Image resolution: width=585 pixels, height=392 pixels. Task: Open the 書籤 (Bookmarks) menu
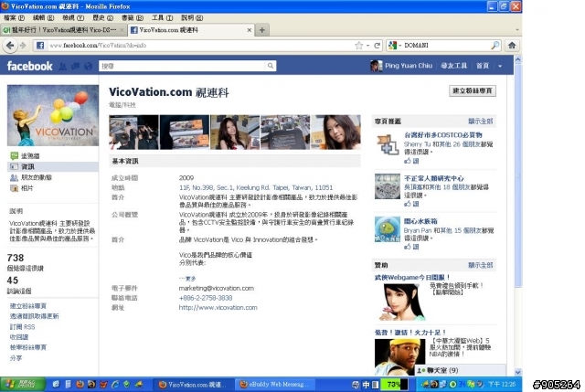tap(133, 17)
